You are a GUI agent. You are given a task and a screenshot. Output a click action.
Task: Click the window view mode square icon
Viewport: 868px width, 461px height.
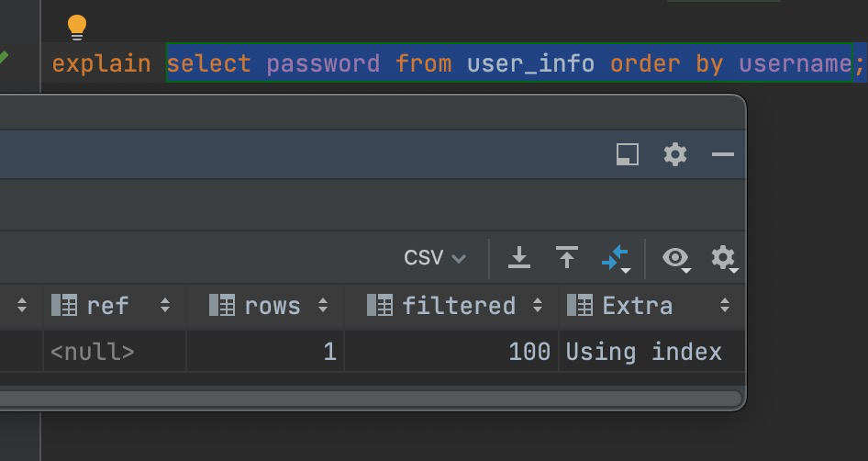(x=627, y=154)
